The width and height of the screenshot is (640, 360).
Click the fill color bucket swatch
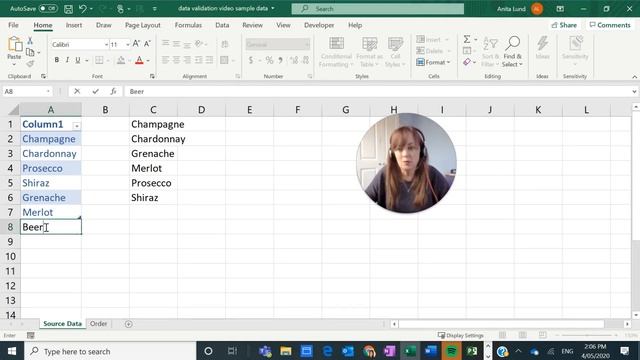[x=121, y=60]
